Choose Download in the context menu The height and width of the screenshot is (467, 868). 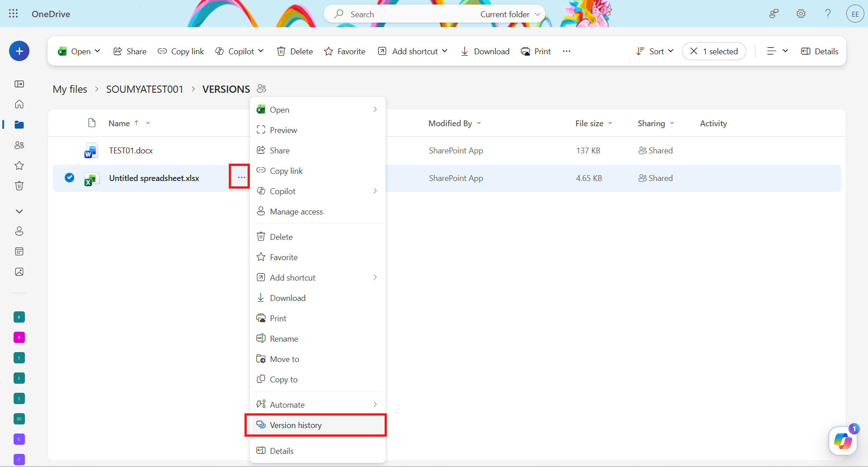[x=317, y=298]
